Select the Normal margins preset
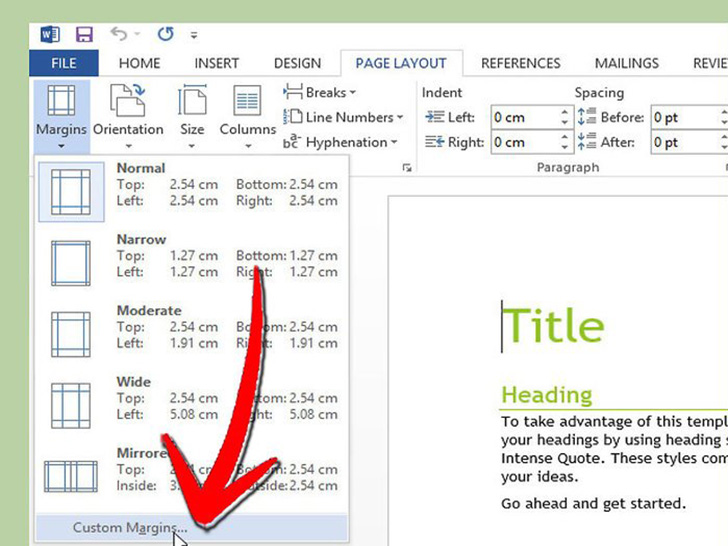Viewport: 728px width, 546px height. [x=191, y=186]
